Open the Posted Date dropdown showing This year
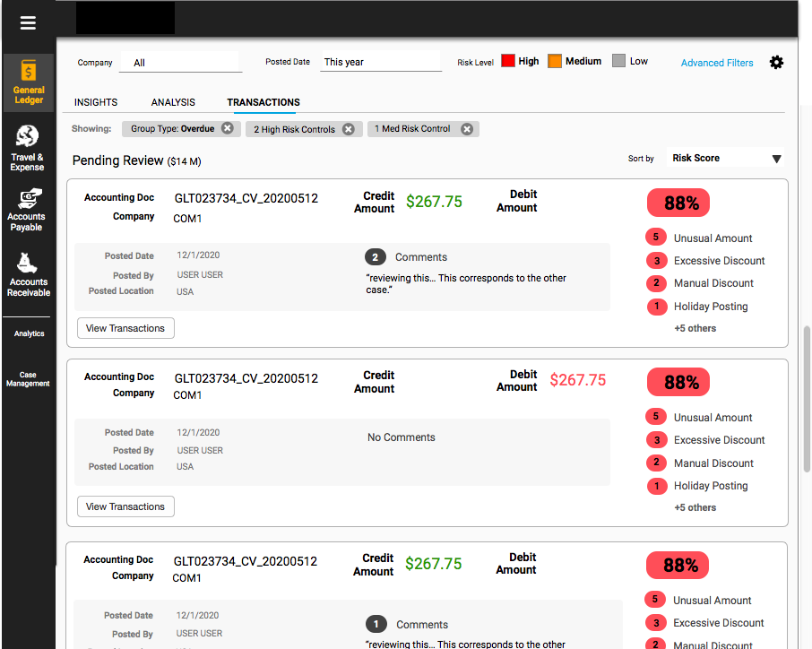 (x=381, y=62)
